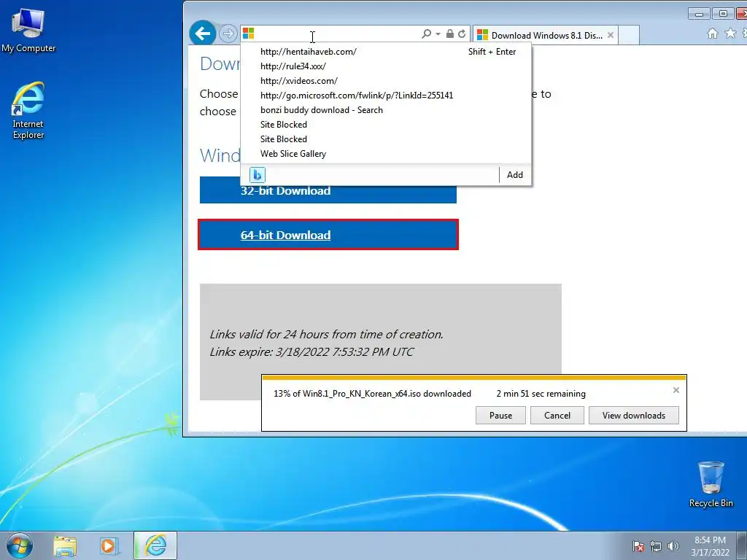Select the Recycle Bin desktop icon

coord(711,484)
